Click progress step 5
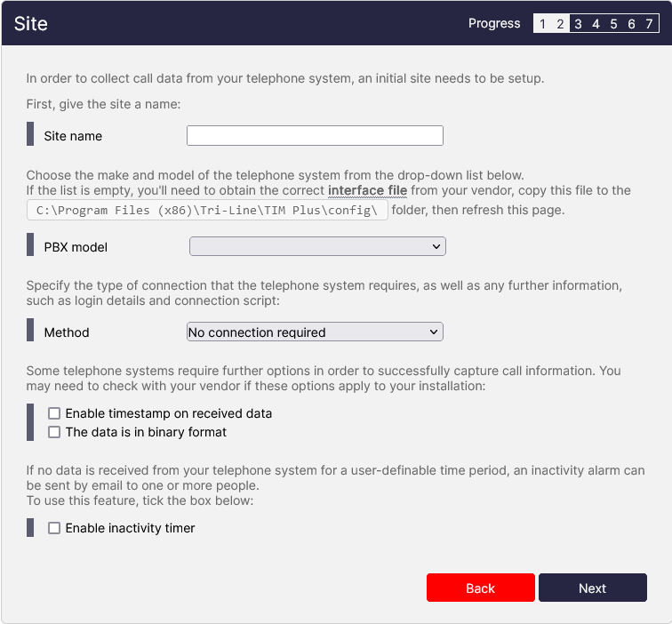Image resolution: width=672 pixels, height=624 pixels. (613, 24)
